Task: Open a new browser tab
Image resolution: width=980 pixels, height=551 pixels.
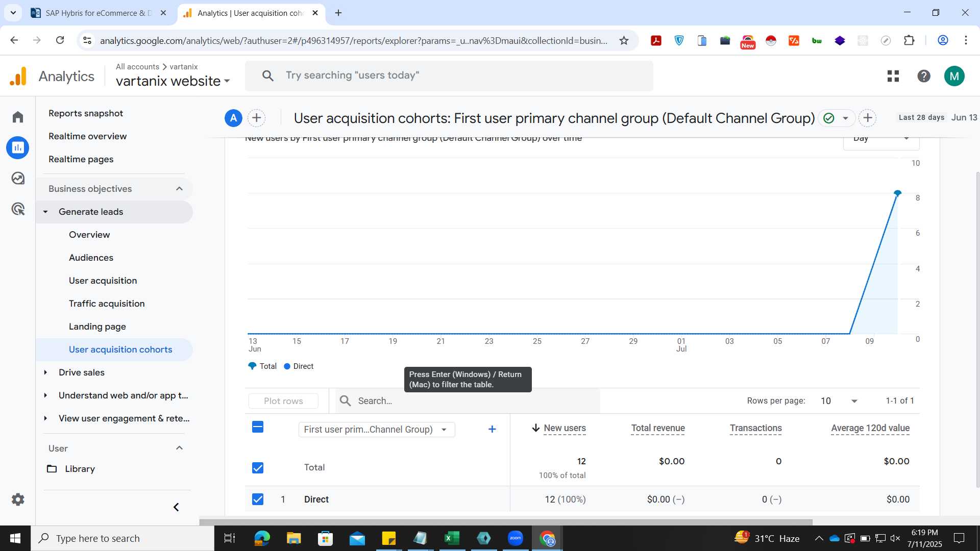Action: (x=338, y=13)
